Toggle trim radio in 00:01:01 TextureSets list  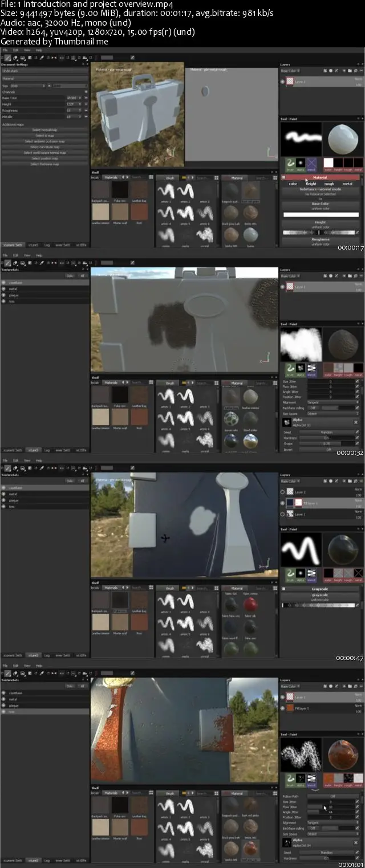pos(4,712)
